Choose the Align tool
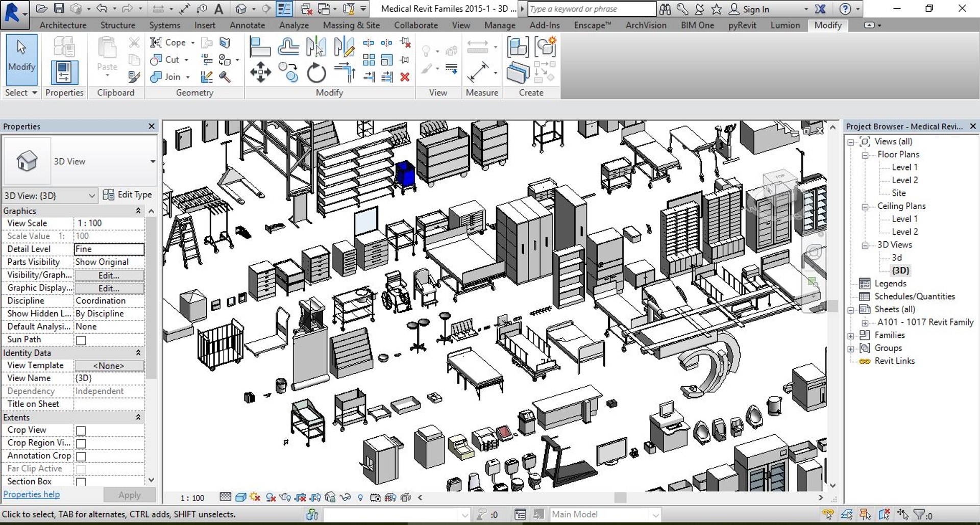The height and width of the screenshot is (525, 980). (x=260, y=47)
